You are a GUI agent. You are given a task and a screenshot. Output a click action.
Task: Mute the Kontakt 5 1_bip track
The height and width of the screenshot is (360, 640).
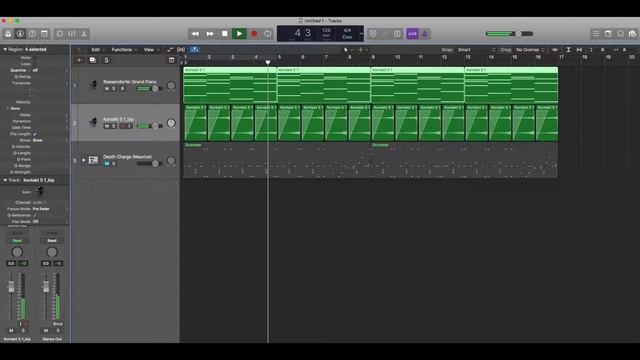coord(107,126)
